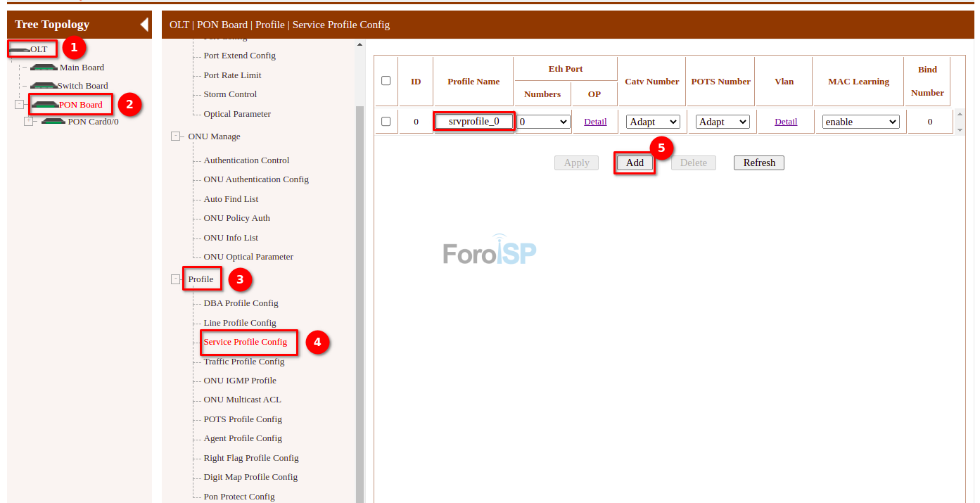The image size is (980, 503).
Task: Click the Refresh button
Action: 758,163
